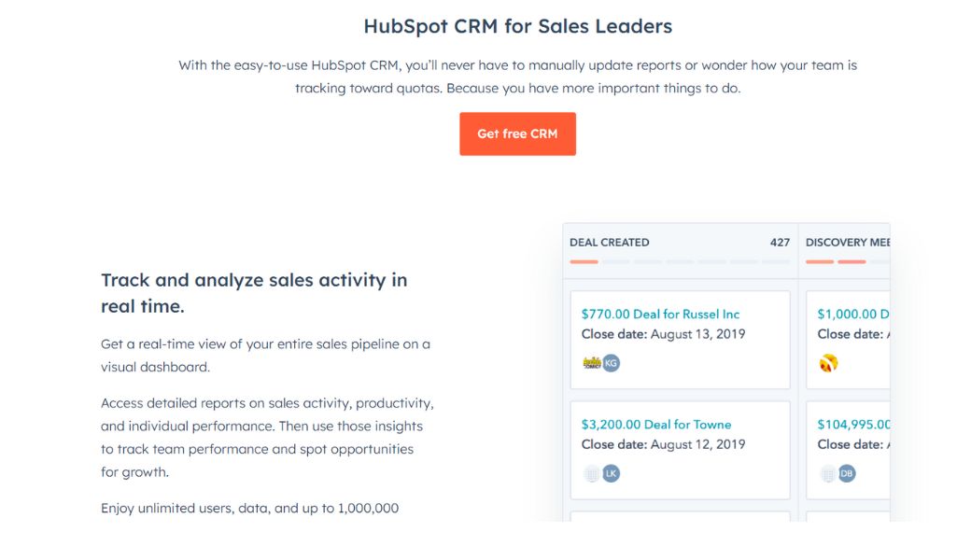Click the emoji company icon on $1,000.00 deal

828,363
